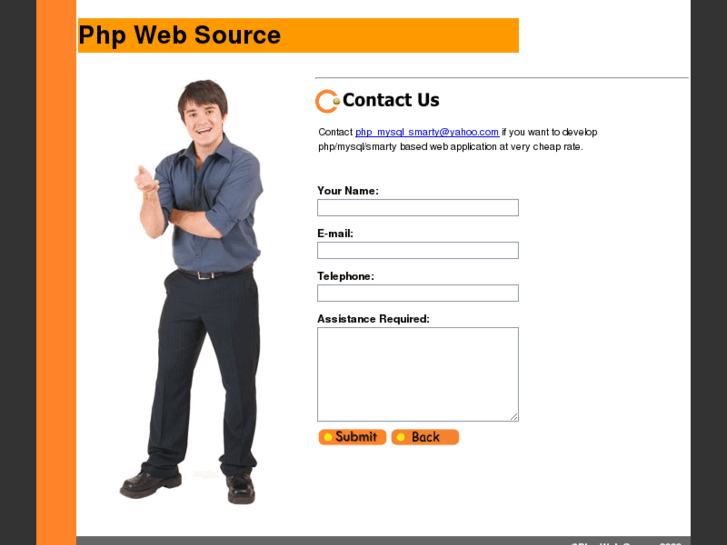Viewport: 727px width, 545px height.
Task: Focus the E-mail text field
Action: [418, 250]
